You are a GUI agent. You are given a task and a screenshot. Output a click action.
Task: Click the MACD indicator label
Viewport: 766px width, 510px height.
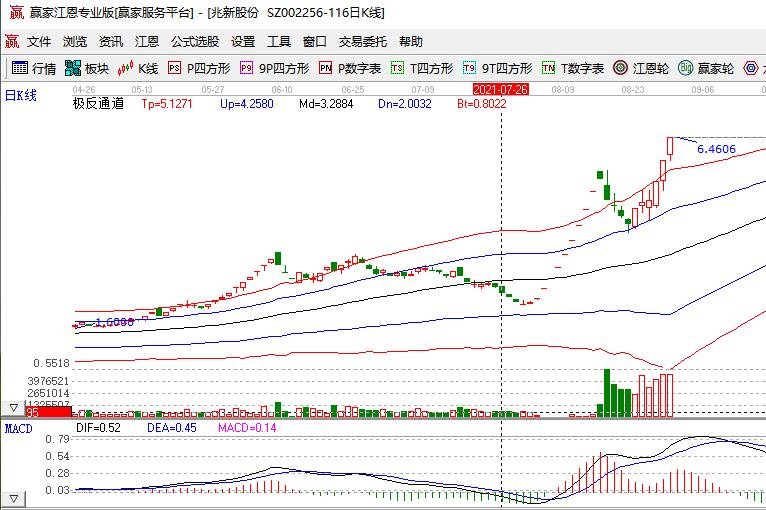tap(19, 429)
